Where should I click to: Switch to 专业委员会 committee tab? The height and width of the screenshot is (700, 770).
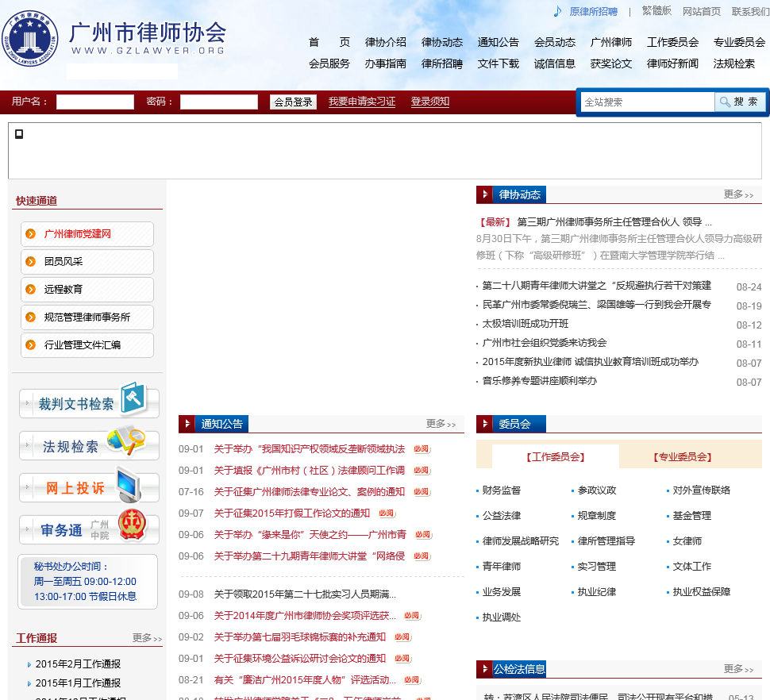[683, 457]
